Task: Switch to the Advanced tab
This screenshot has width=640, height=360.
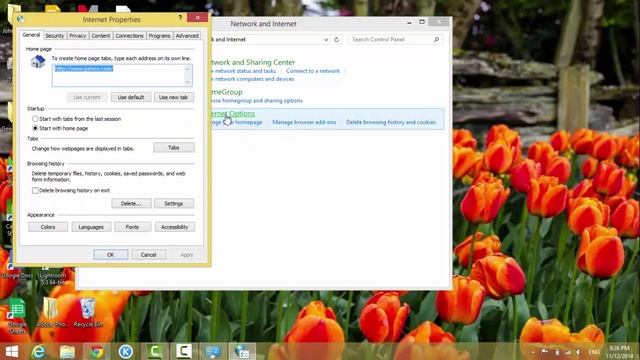Action: tap(187, 36)
